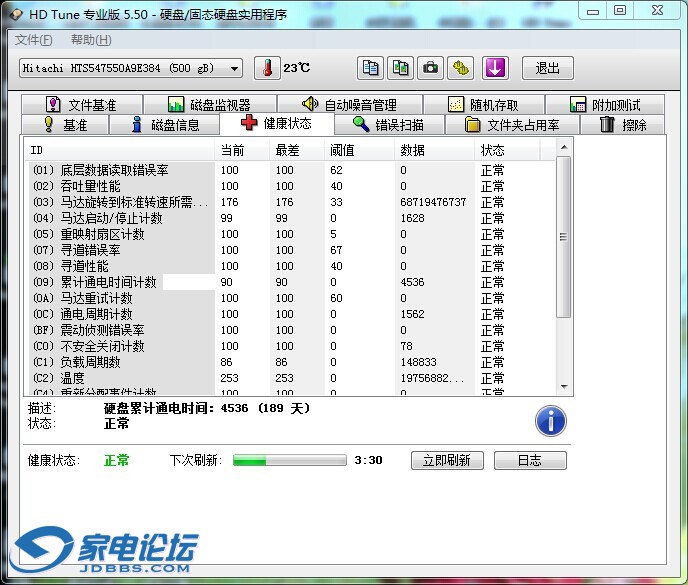Viewport: 688px width, 585px height.
Task: Click the 退出 button
Action: [548, 68]
